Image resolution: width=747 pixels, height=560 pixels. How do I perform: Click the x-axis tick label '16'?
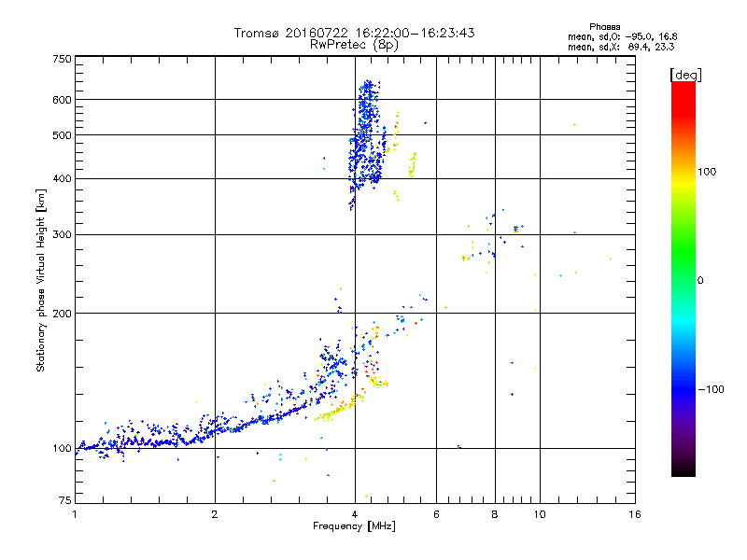(x=635, y=514)
